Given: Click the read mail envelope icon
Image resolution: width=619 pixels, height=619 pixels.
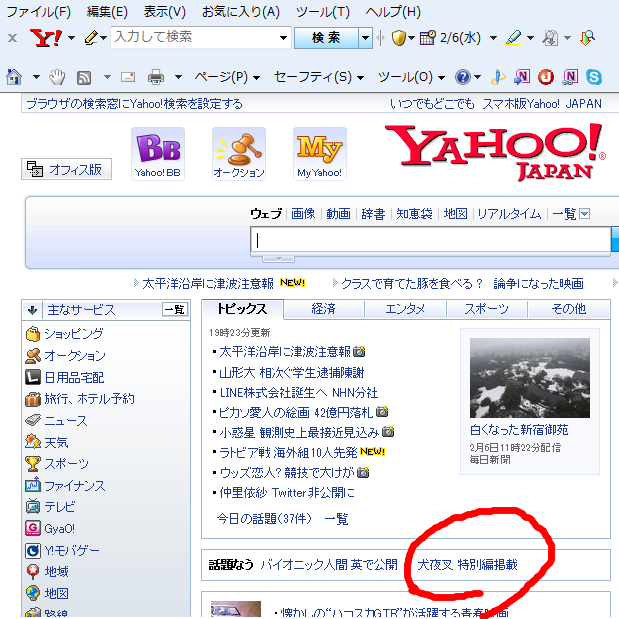Looking at the screenshot, I should [x=128, y=77].
